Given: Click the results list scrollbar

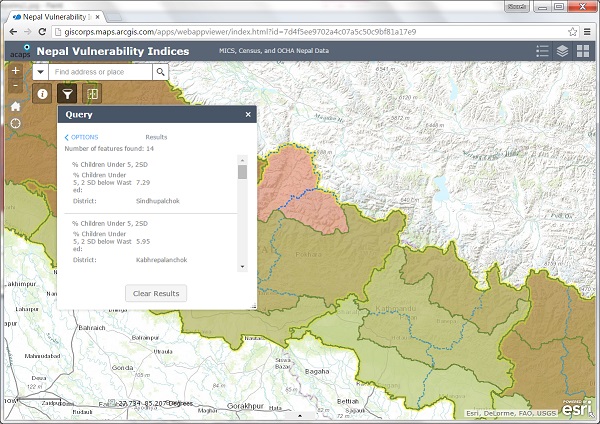Looking at the screenshot, I should (242, 172).
